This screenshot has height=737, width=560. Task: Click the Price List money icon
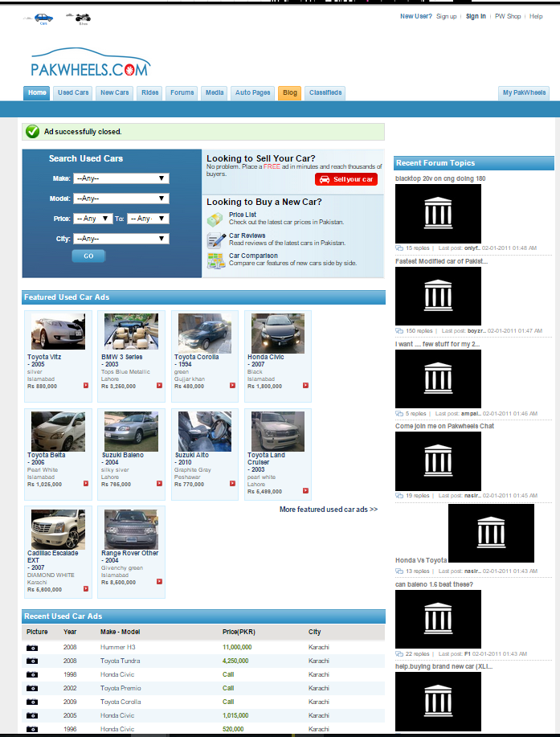pyautogui.click(x=215, y=219)
